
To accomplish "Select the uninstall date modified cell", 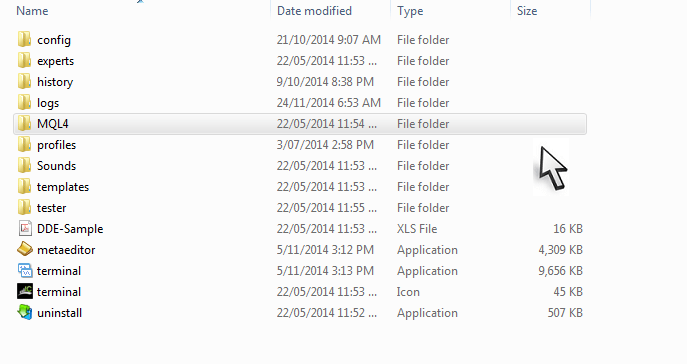I will tap(326, 313).
